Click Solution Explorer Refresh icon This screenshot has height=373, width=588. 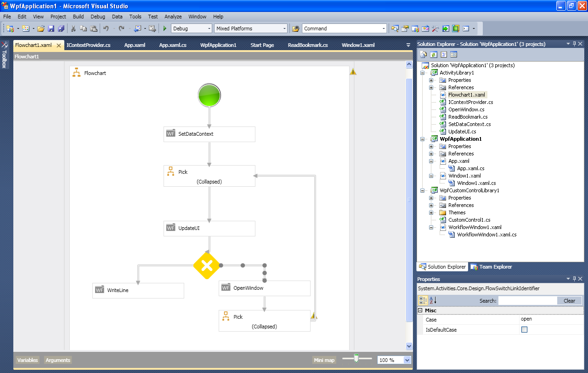(433, 55)
